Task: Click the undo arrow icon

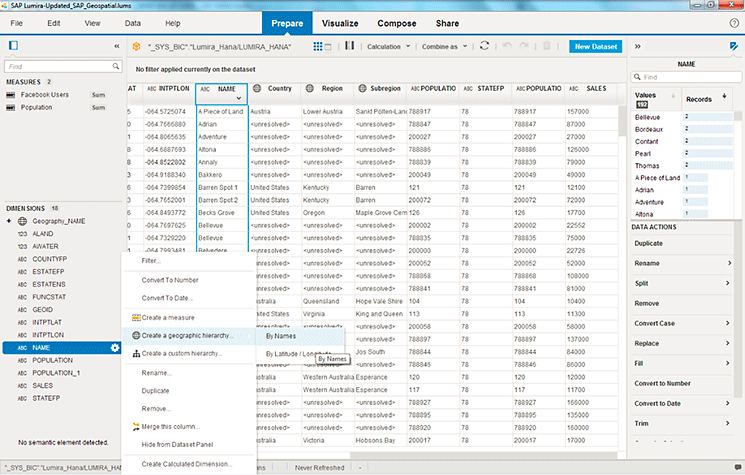Action: (507, 46)
